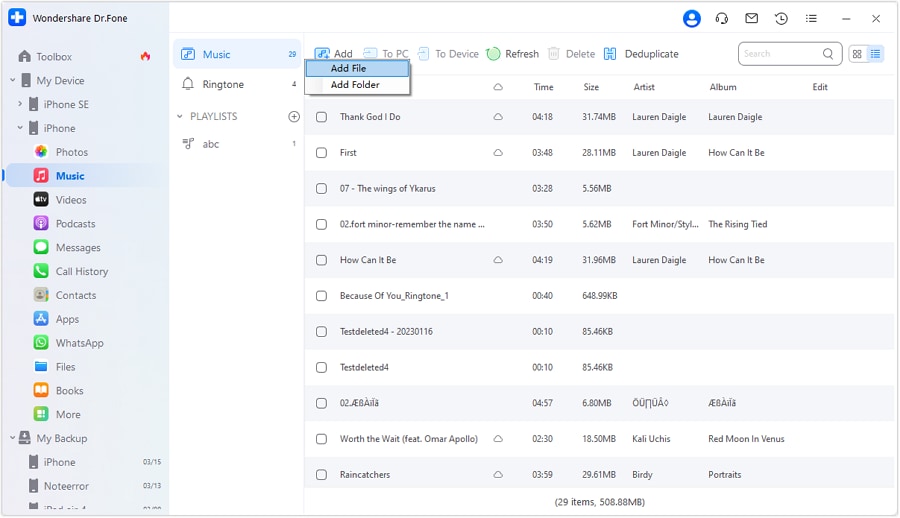Click the headset support icon

721,18
